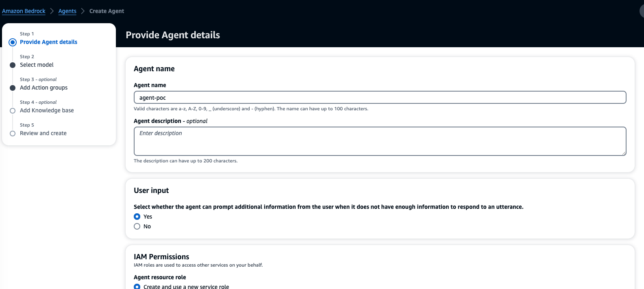Select Step 5 Review and create
This screenshot has width=644, height=289.
coord(43,133)
